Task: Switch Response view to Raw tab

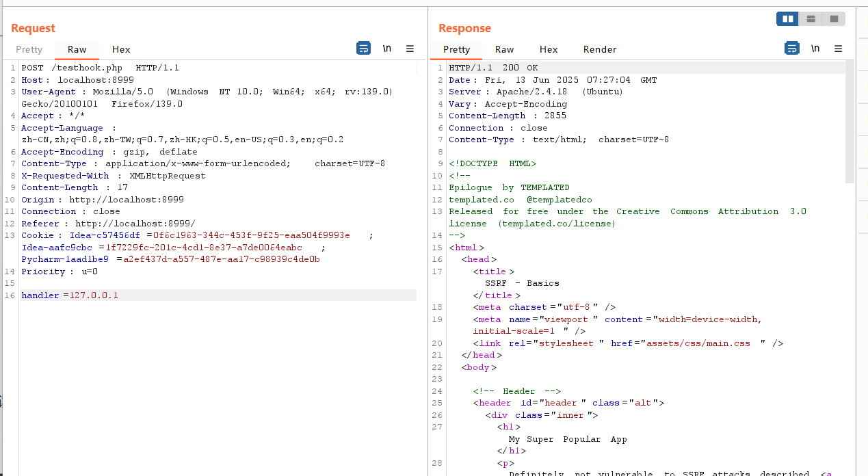Action: pyautogui.click(x=504, y=49)
